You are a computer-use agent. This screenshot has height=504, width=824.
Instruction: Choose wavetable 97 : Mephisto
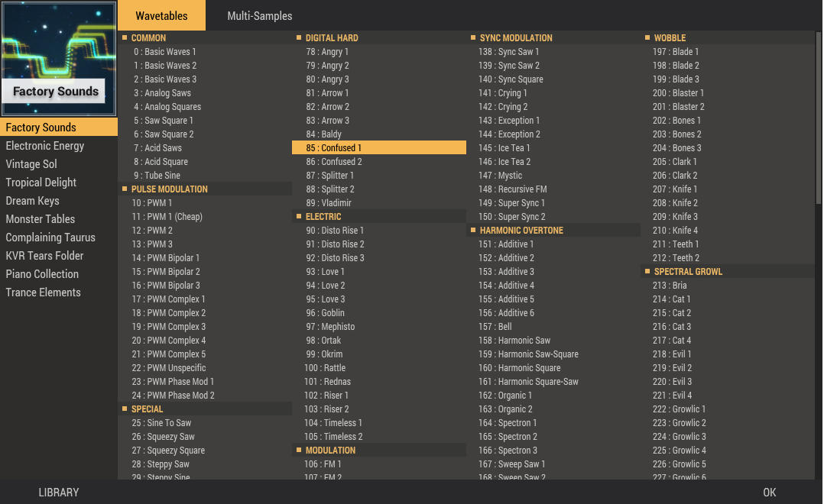(x=330, y=327)
